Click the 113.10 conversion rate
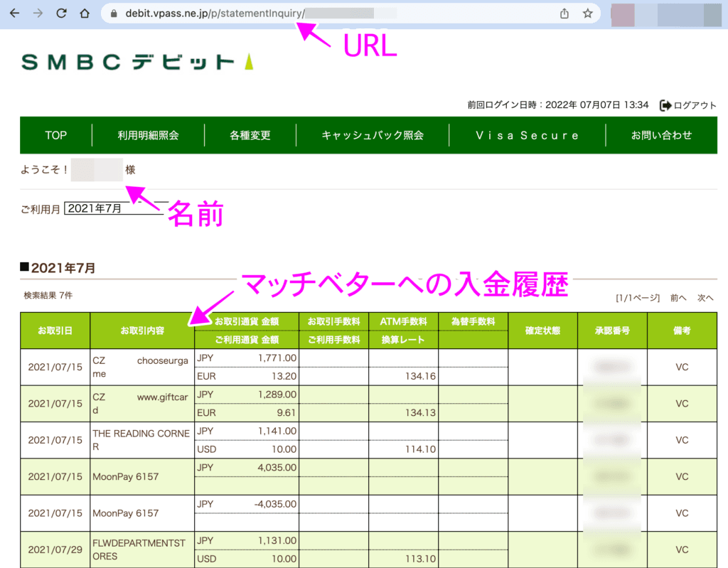Viewport: 728px width, 568px height. [420, 559]
